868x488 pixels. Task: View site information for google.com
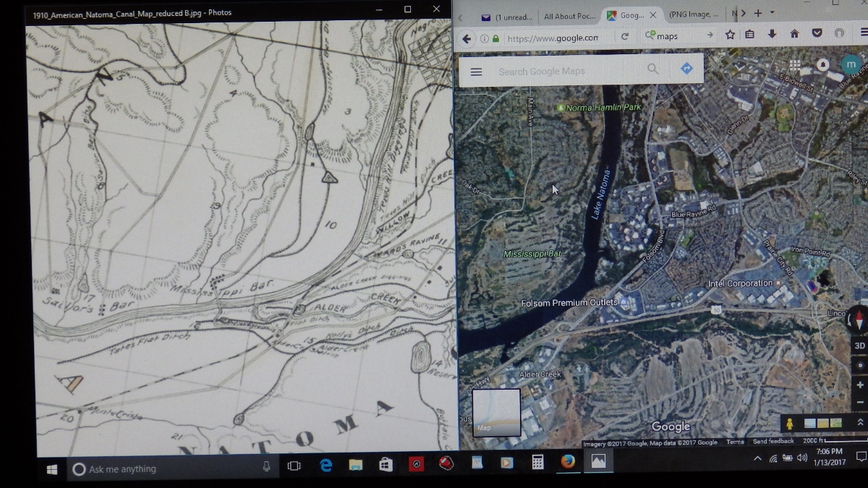[x=484, y=38]
